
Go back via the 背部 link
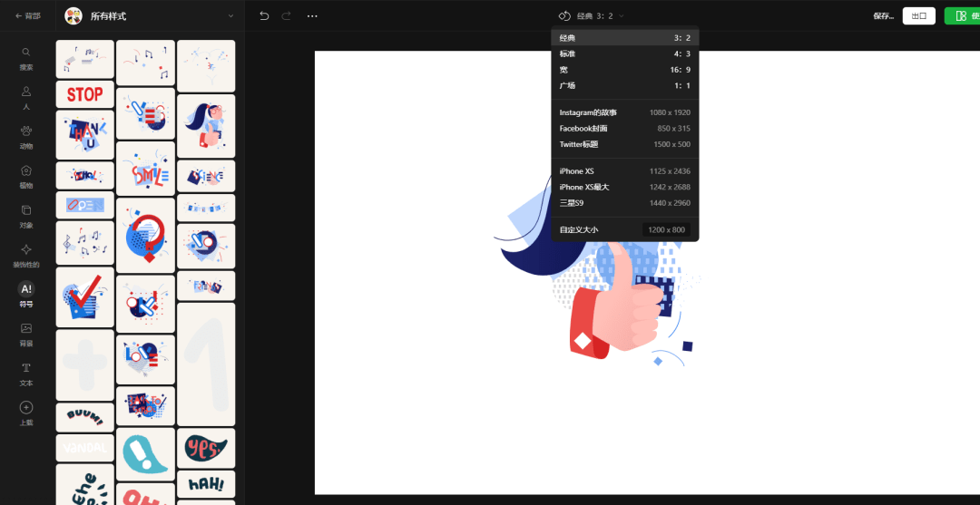click(28, 15)
